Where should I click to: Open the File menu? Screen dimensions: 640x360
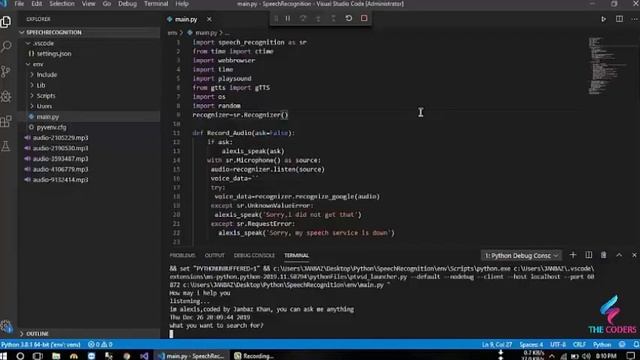(19, 4)
